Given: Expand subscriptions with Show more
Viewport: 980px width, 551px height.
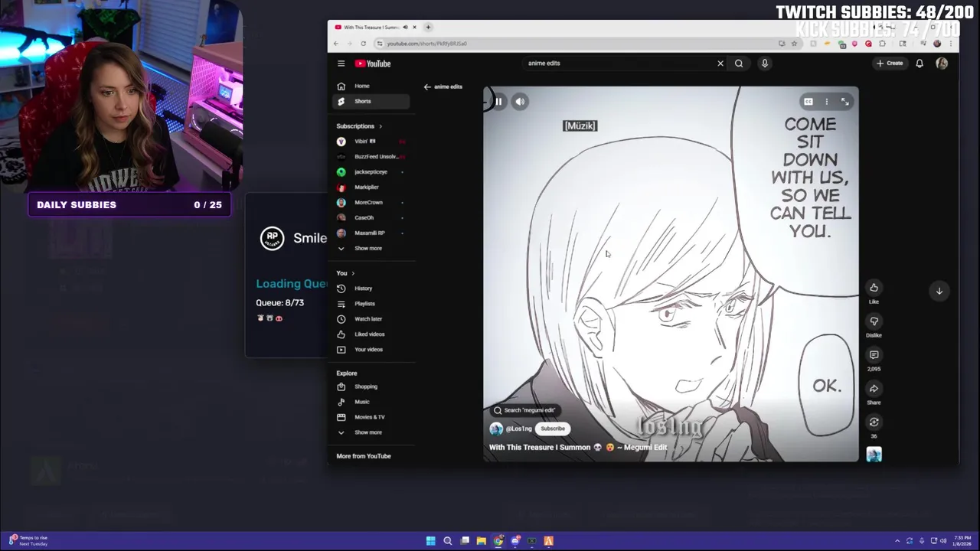Looking at the screenshot, I should tap(372, 248).
